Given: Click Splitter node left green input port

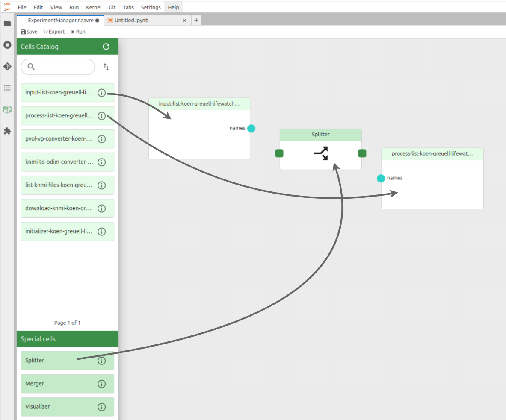Looking at the screenshot, I should point(279,153).
